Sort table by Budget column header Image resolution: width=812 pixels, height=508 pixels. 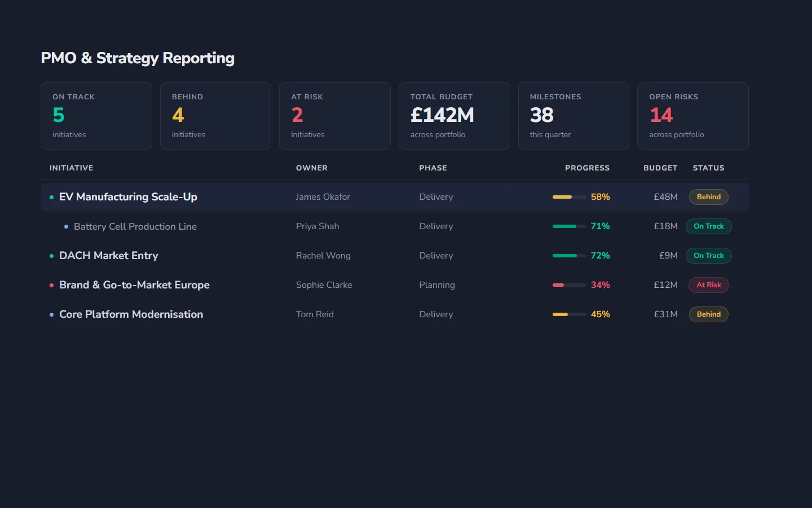coord(660,168)
